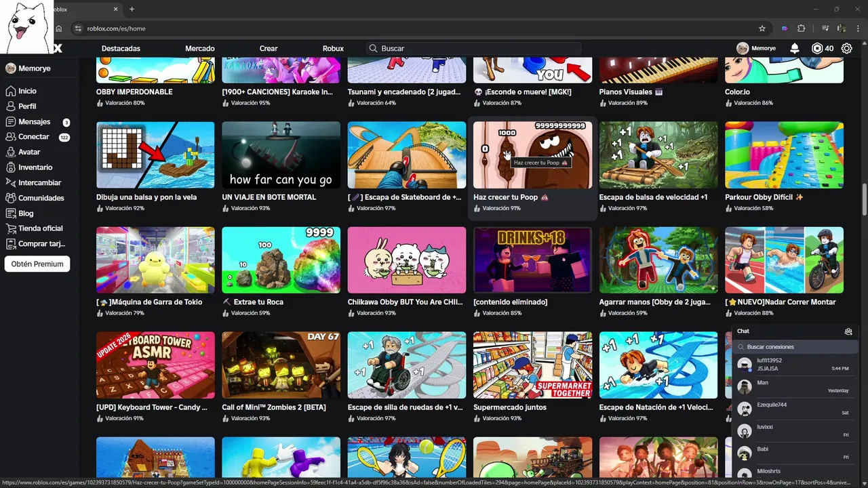Image resolution: width=868 pixels, height=488 pixels.
Task: Open the Agarrar manos Obby thumbnail
Action: coord(658,260)
